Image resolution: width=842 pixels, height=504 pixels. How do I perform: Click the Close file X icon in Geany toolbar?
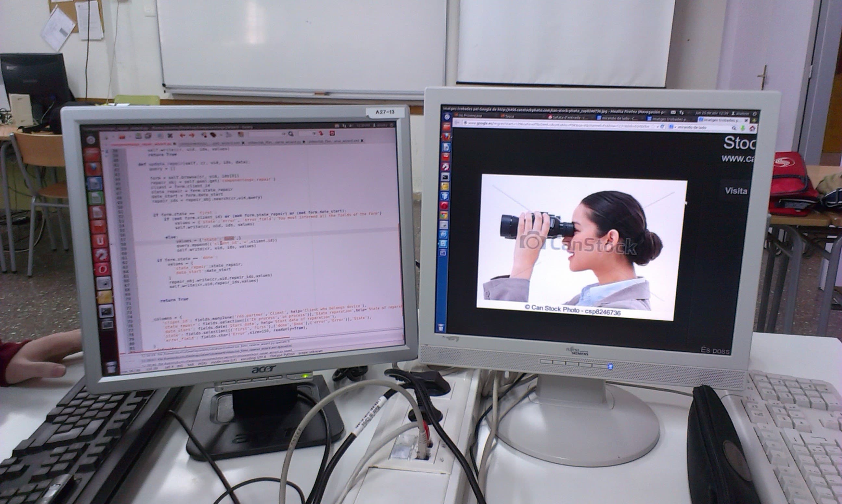[171, 136]
